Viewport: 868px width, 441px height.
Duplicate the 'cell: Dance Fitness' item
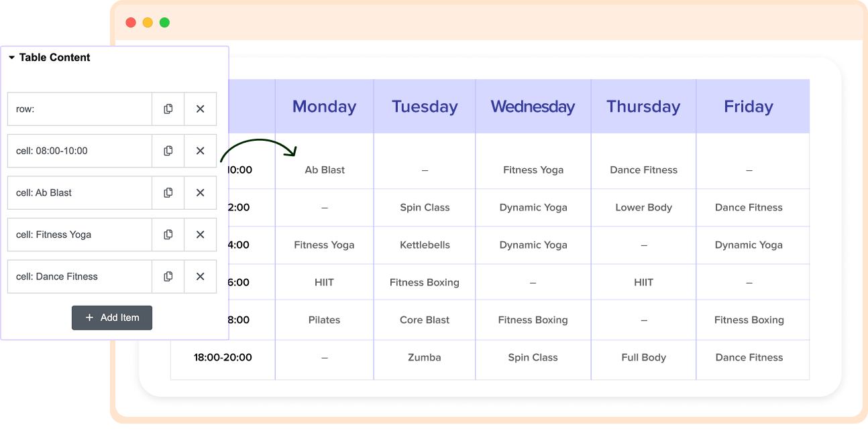coord(168,276)
